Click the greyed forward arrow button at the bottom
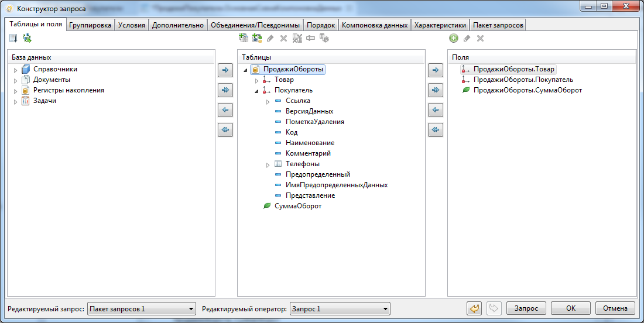The width and height of the screenshot is (644, 323). click(494, 308)
